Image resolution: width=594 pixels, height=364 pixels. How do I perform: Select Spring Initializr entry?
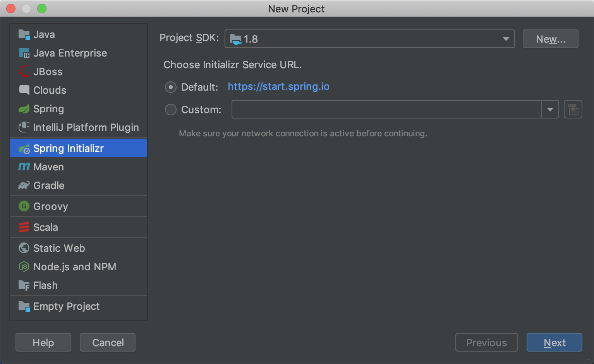pos(79,148)
